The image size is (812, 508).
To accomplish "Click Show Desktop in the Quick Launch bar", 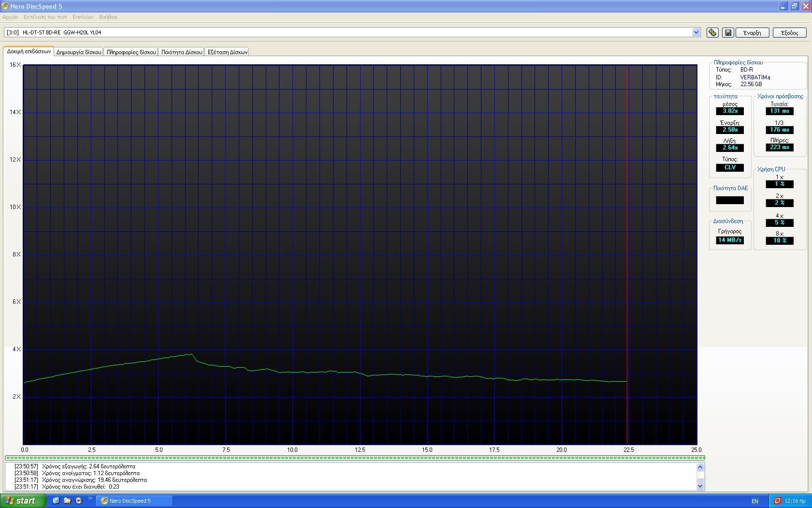I will 55,501.
